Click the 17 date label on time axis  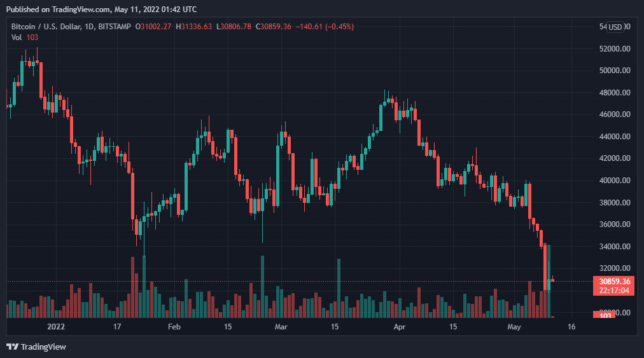tap(117, 327)
